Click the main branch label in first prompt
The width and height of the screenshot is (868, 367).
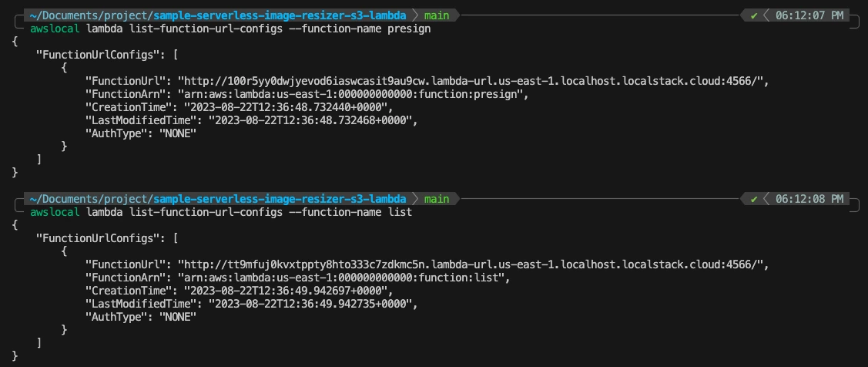436,15
